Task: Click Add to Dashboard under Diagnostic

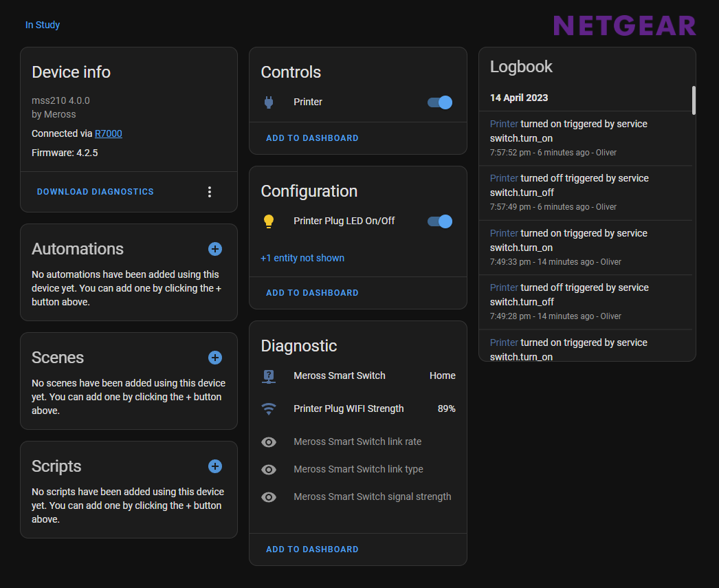Action: click(312, 549)
